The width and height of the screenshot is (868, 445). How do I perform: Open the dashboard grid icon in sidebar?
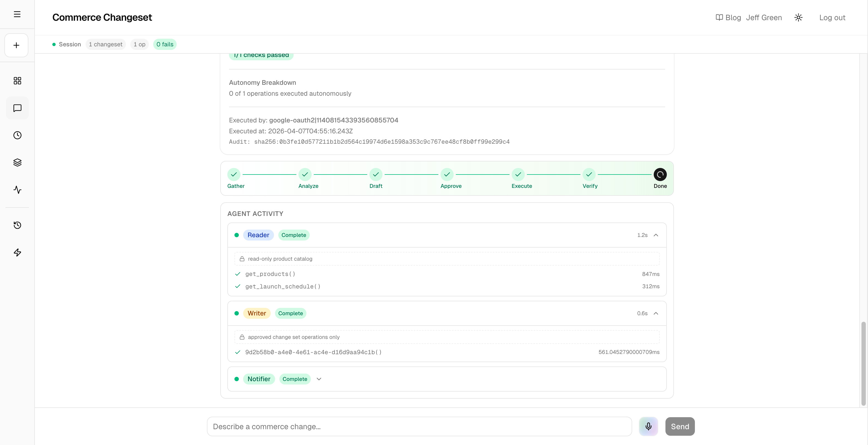[x=17, y=80]
